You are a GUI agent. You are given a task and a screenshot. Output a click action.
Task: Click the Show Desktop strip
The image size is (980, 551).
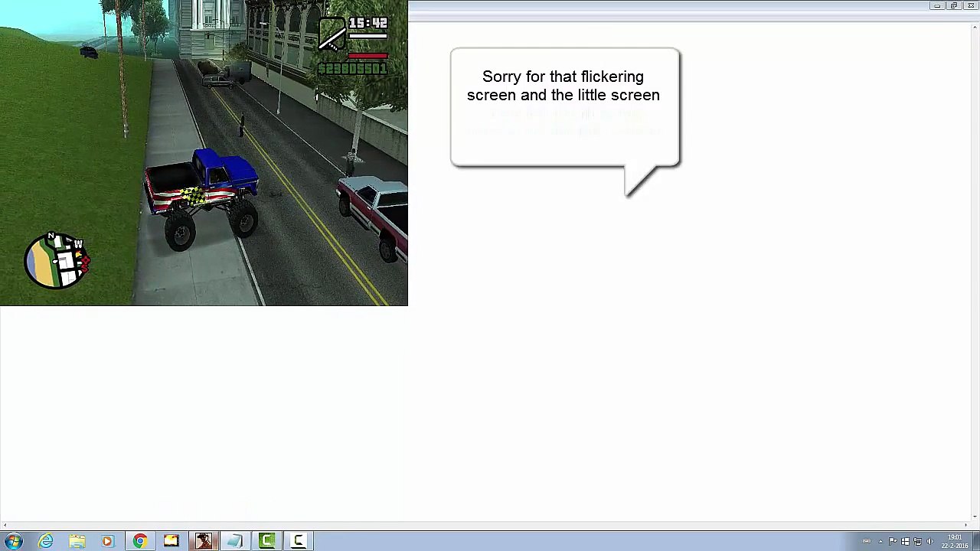tap(976, 541)
